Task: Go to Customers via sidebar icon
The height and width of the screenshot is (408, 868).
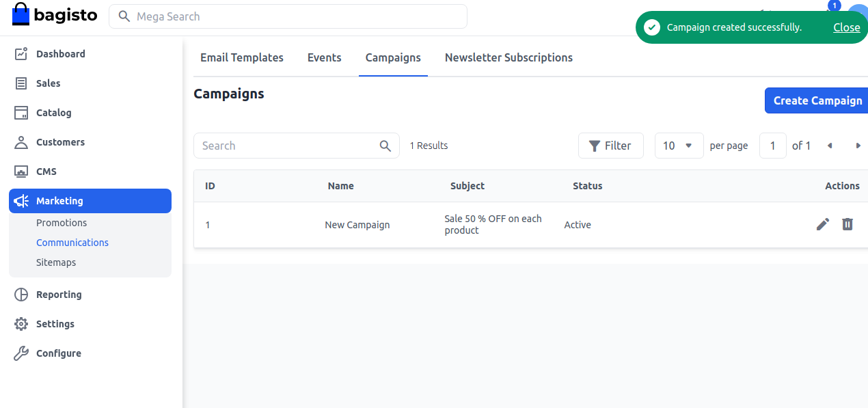Action: pos(21,142)
